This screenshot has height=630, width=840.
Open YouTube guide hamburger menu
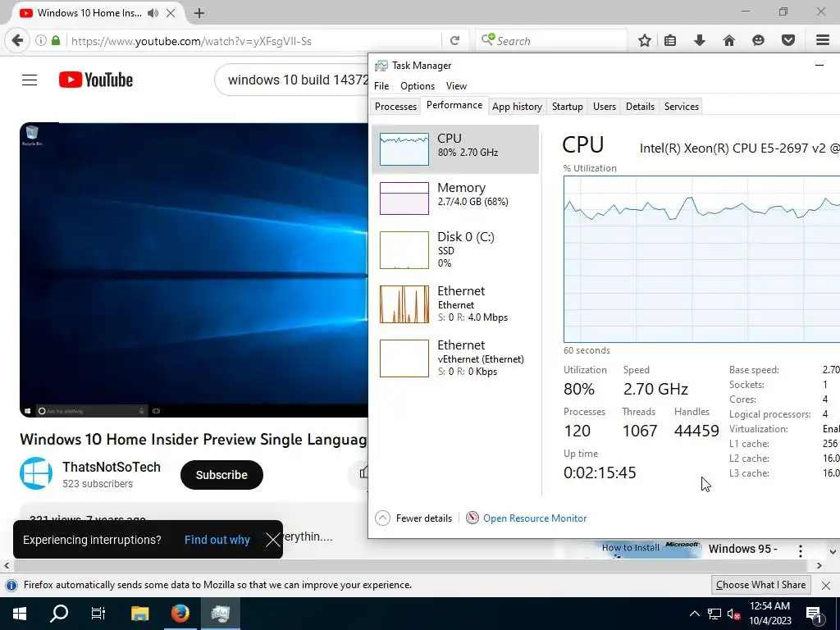point(30,80)
